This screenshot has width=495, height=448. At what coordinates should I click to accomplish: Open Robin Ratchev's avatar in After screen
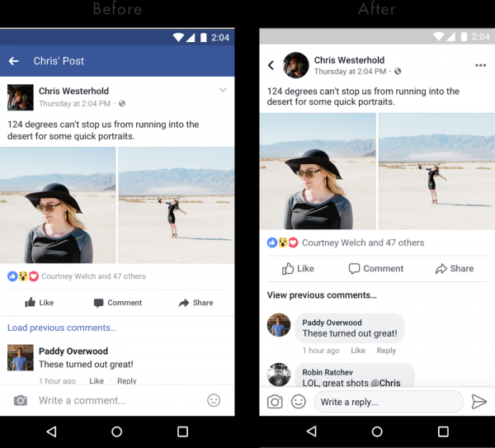tap(279, 375)
